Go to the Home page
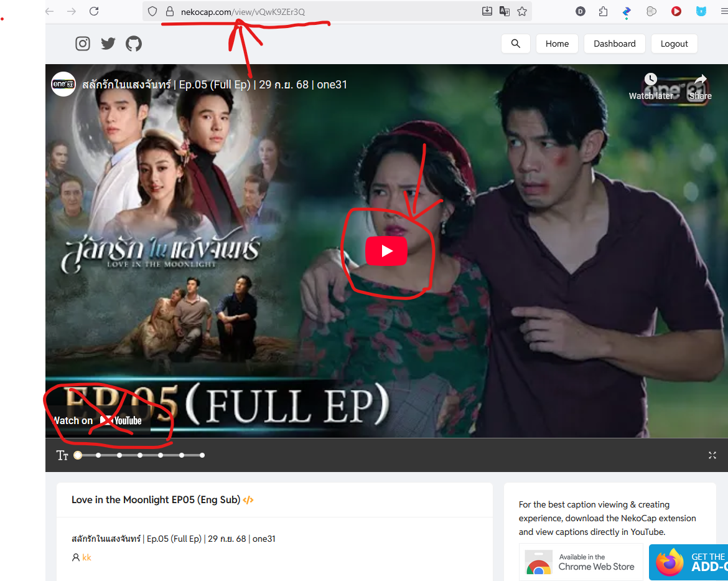Image resolution: width=728 pixels, height=581 pixels. [x=557, y=44]
